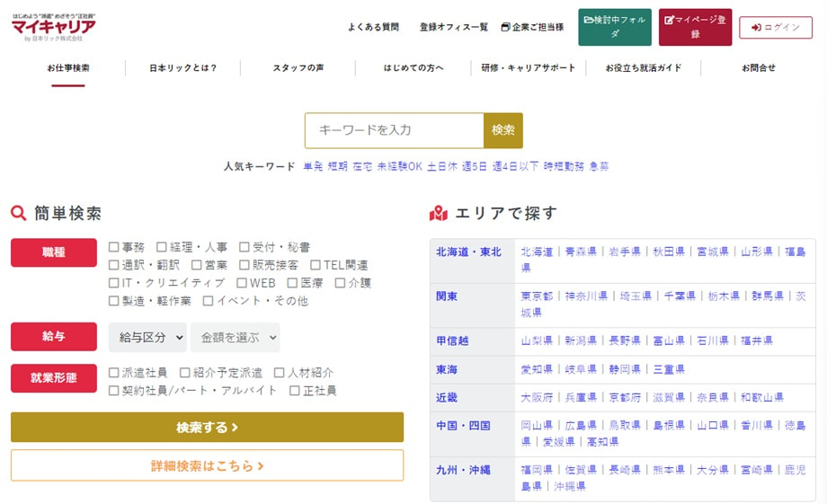Screen dimensions: 827x504
Task: Open the 大阪府 area link
Action: click(538, 397)
